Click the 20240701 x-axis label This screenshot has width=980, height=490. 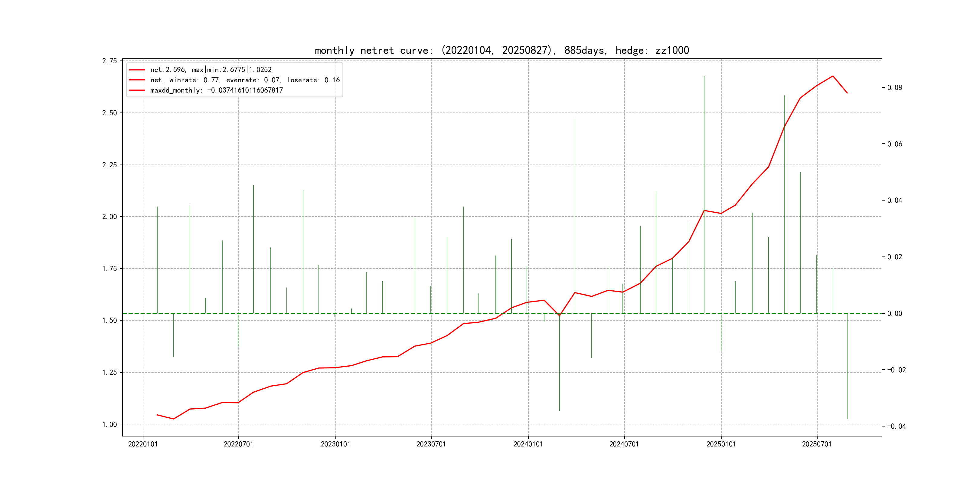tap(624, 444)
